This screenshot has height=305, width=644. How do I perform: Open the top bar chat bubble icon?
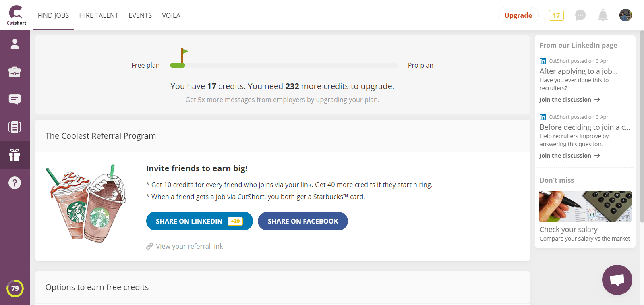(580, 15)
